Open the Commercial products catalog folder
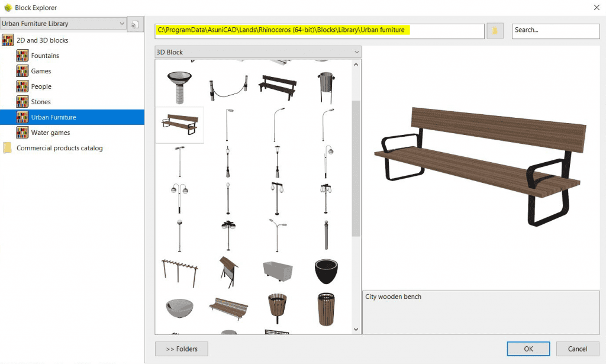 (60, 148)
